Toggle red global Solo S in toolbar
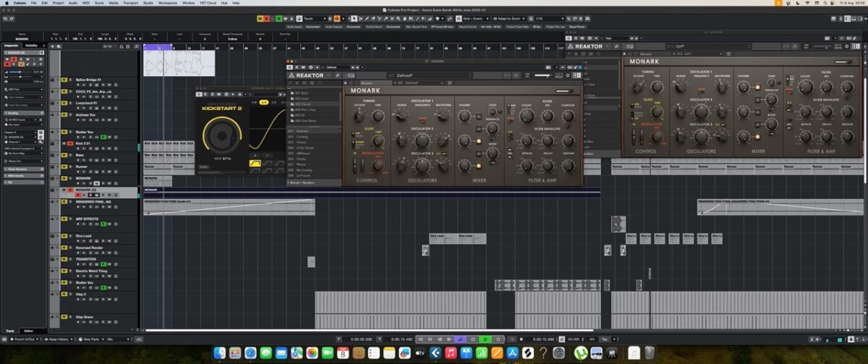Screen dimensions: 868x364 point(266,18)
